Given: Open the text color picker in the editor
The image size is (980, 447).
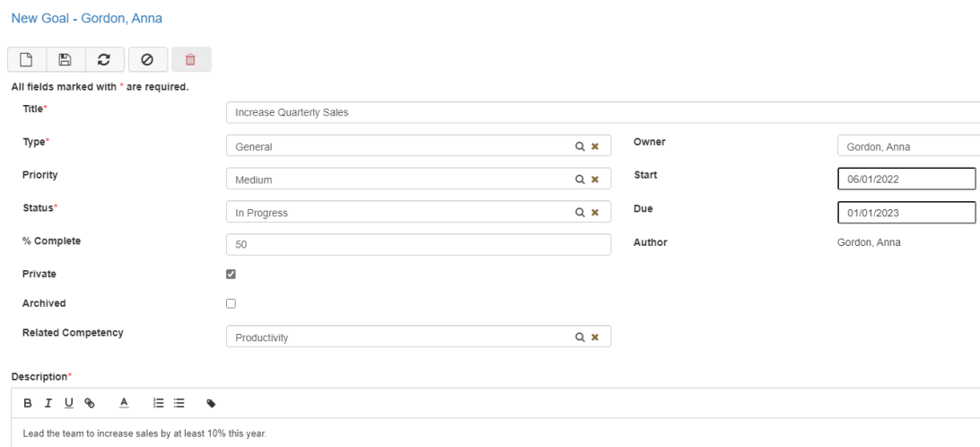Looking at the screenshot, I should [124, 404].
